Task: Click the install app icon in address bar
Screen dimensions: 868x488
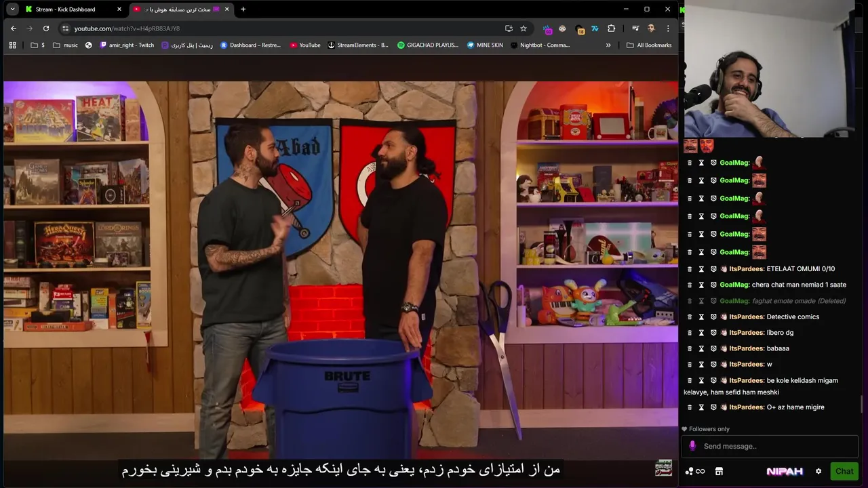Action: 509,28
